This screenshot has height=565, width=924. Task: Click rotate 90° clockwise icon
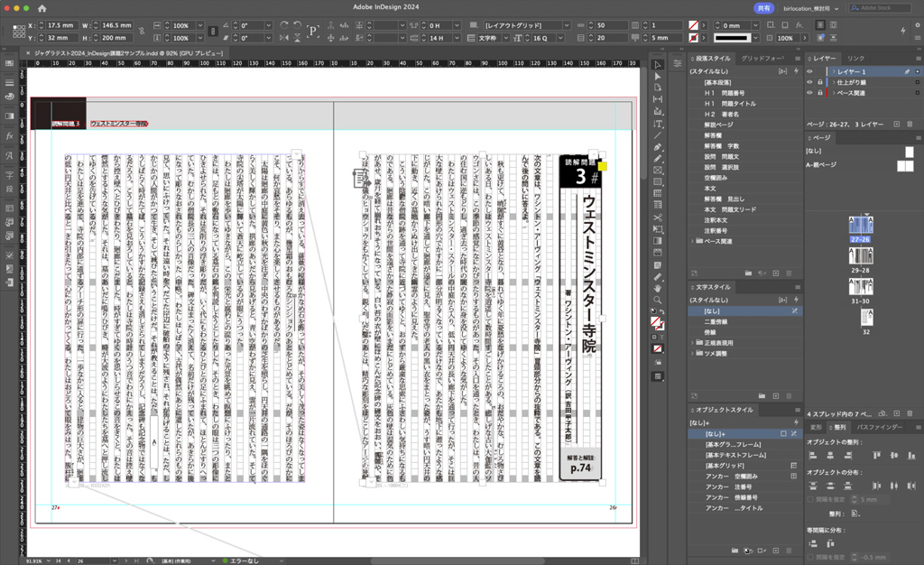click(x=284, y=25)
